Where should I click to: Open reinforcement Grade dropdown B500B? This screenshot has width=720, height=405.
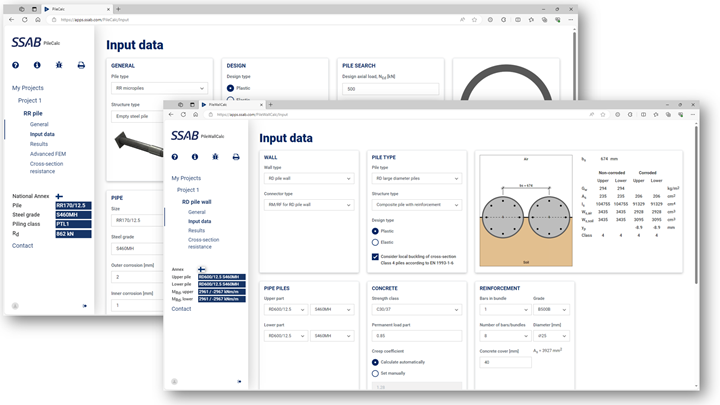click(551, 309)
